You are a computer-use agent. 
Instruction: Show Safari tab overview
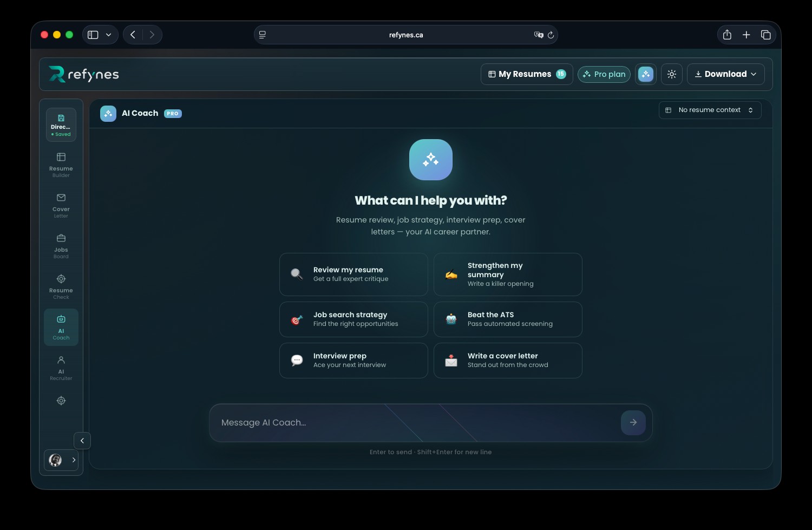pos(765,35)
